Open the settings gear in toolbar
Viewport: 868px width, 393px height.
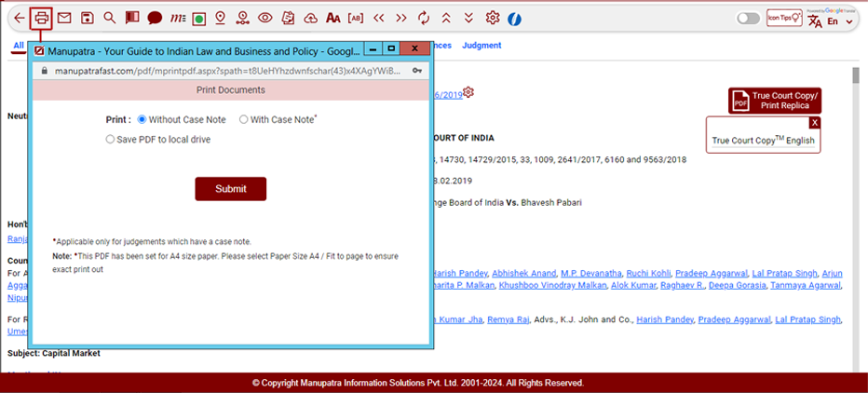[493, 18]
